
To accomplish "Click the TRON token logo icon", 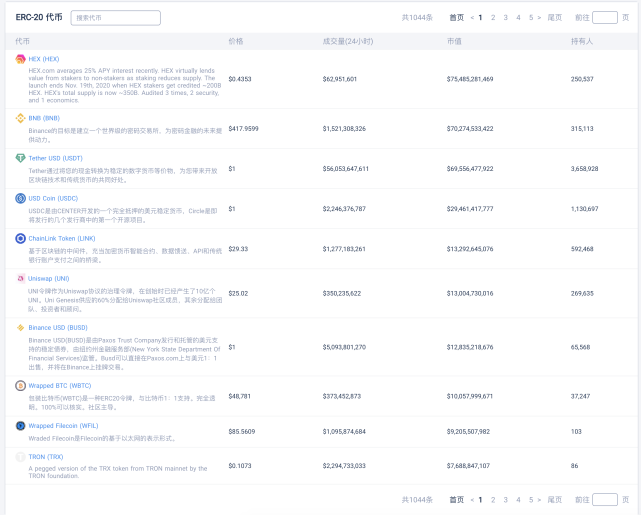I will [20, 457].
